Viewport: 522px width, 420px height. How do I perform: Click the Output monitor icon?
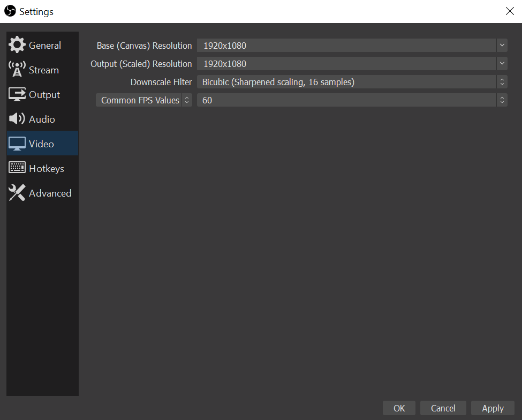pos(17,95)
